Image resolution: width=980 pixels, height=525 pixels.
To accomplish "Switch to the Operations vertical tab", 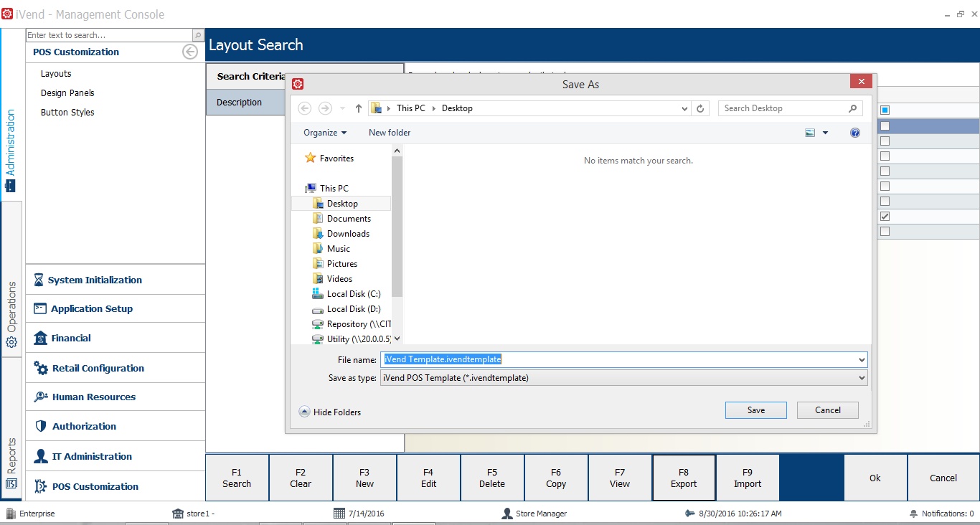I will pyautogui.click(x=11, y=315).
